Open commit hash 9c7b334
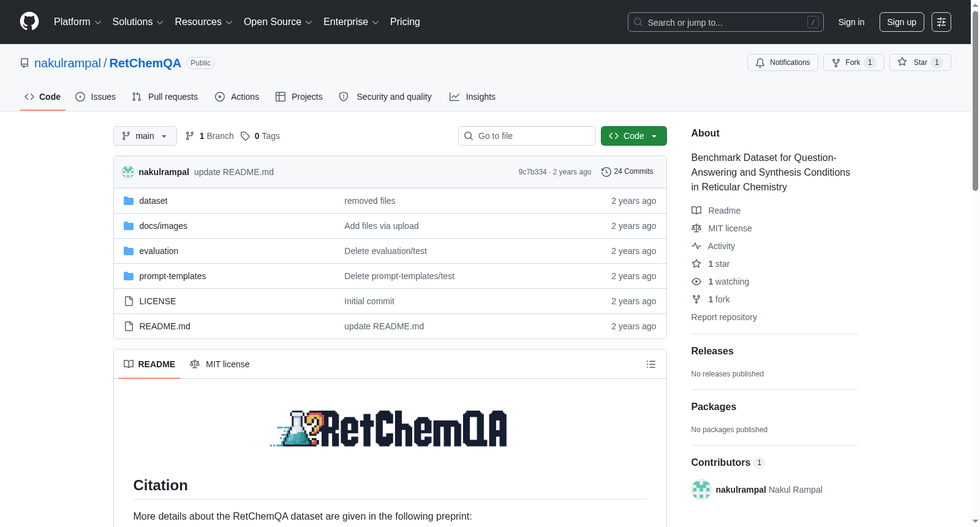This screenshot has width=980, height=527. (532, 172)
